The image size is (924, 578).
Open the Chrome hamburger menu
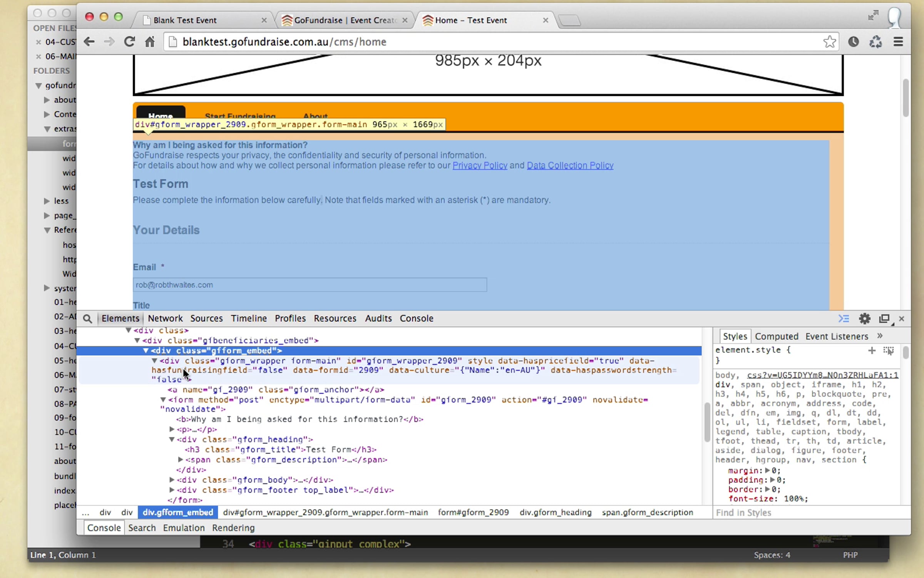click(x=898, y=42)
